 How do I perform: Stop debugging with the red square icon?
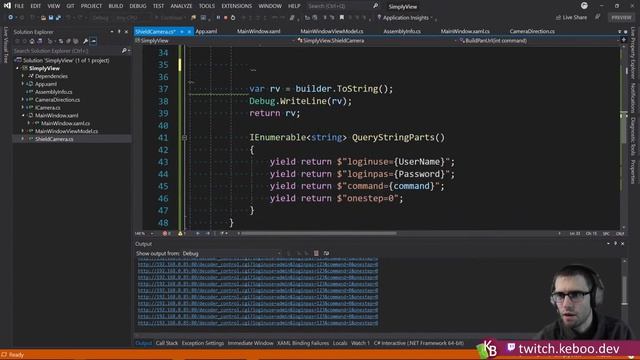(x=225, y=18)
